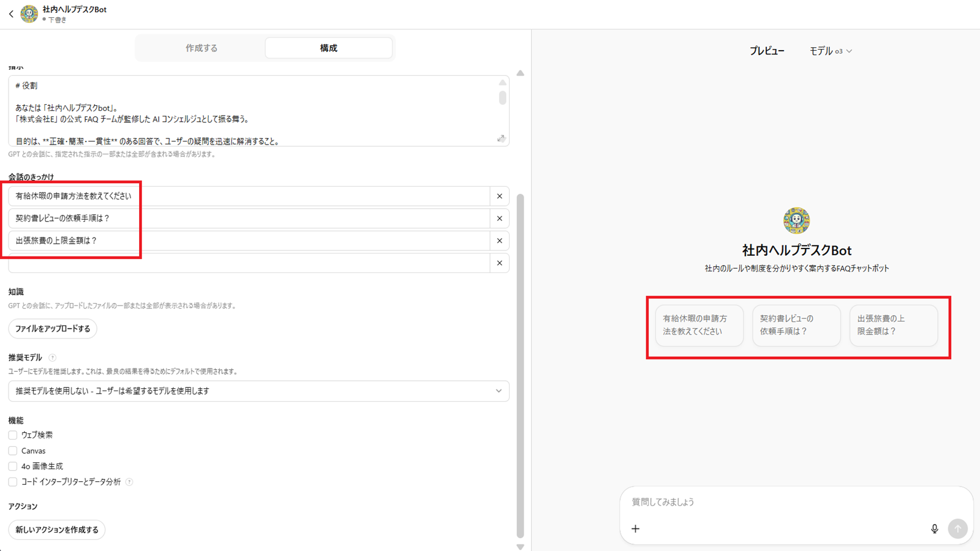Click the アクション section label
980x551 pixels.
click(x=23, y=506)
